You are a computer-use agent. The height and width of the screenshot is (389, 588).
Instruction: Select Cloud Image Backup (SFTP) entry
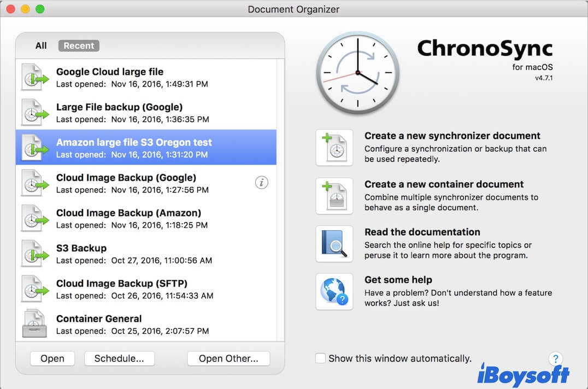(146, 289)
